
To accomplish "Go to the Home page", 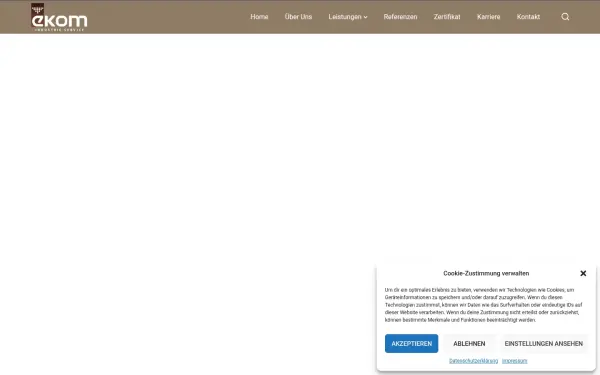I will pyautogui.click(x=259, y=17).
